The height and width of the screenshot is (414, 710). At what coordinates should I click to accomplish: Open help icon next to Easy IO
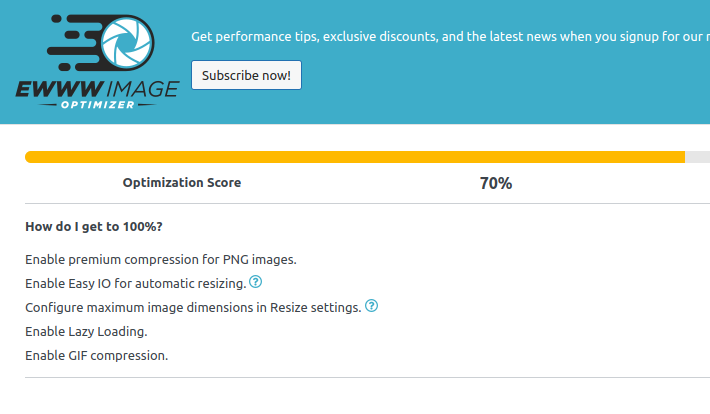pos(255,282)
